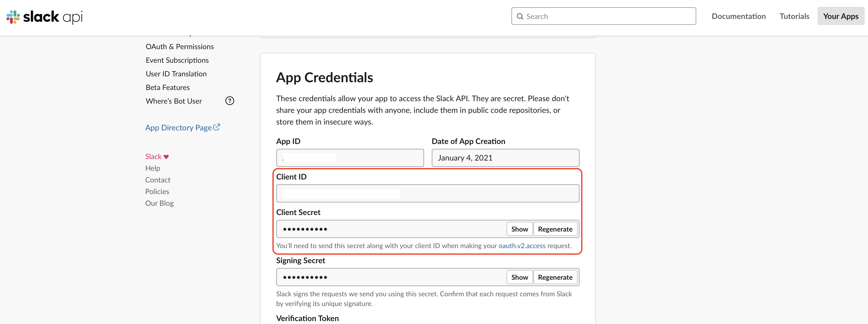The image size is (868, 324).
Task: Open OAuth & Permissions settings
Action: 180,46
